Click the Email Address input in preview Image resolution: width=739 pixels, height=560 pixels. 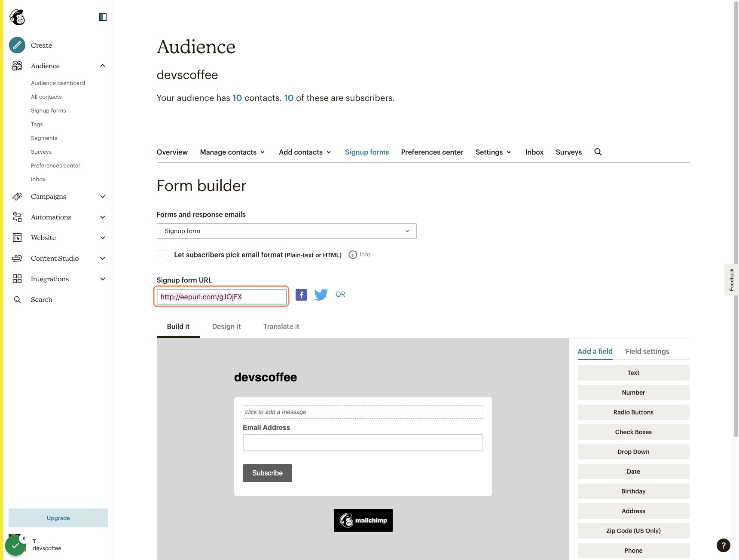(363, 443)
